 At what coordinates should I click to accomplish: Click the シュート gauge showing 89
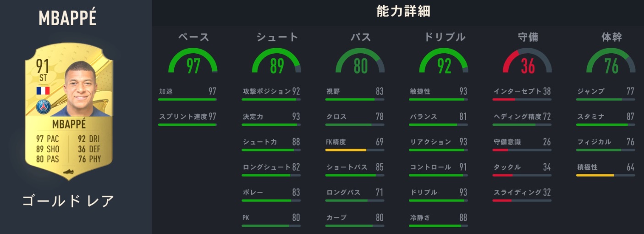(x=276, y=63)
